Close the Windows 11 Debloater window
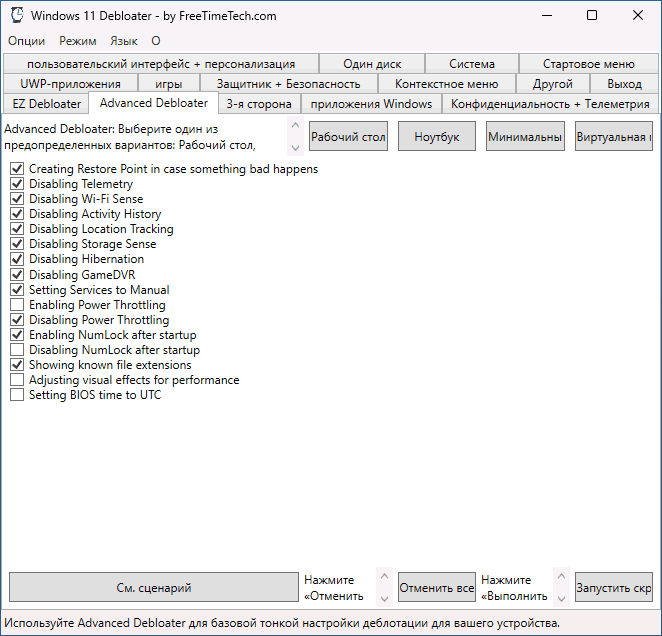Screen dimensions: 662x636 click(638, 16)
